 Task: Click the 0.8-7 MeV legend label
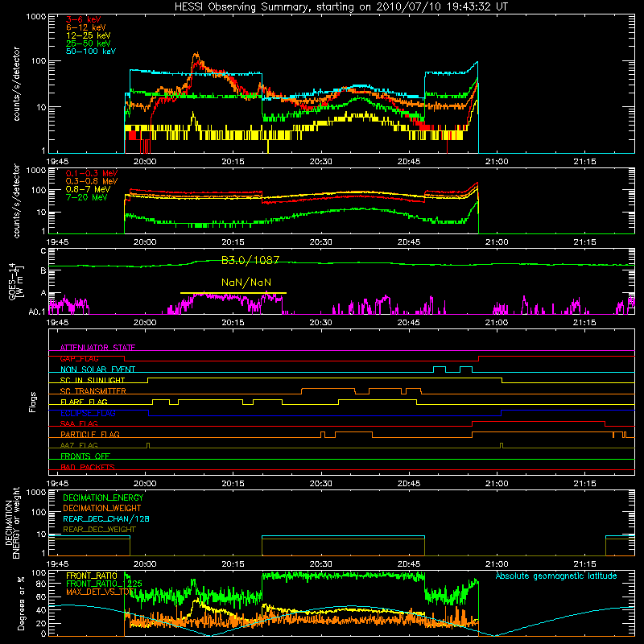pos(89,189)
